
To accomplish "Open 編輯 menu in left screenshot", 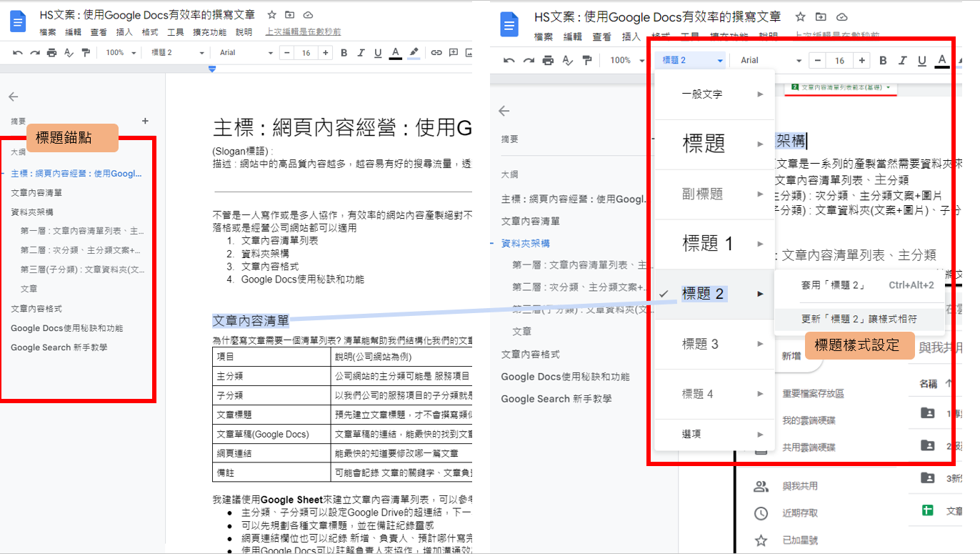I will (73, 32).
